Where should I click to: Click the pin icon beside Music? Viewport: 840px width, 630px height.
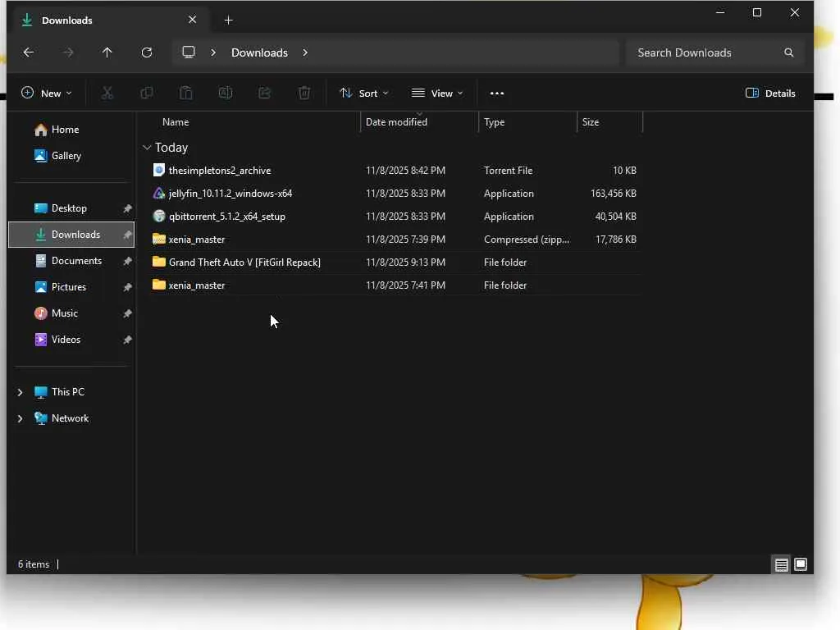tap(127, 313)
